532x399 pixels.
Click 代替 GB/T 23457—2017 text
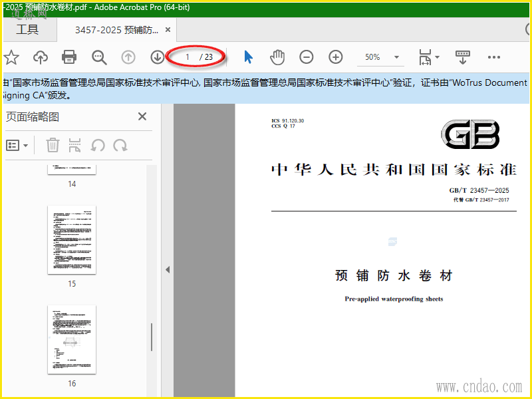pyautogui.click(x=481, y=200)
